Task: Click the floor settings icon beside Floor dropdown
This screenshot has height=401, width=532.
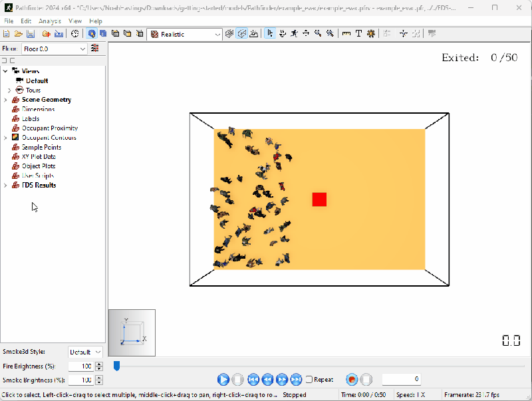Action: coord(95,48)
